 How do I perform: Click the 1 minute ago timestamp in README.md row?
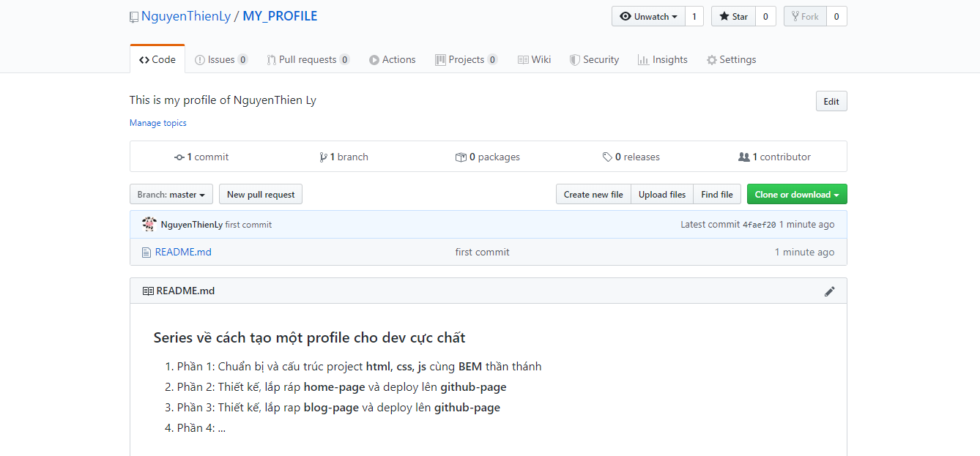coord(805,252)
